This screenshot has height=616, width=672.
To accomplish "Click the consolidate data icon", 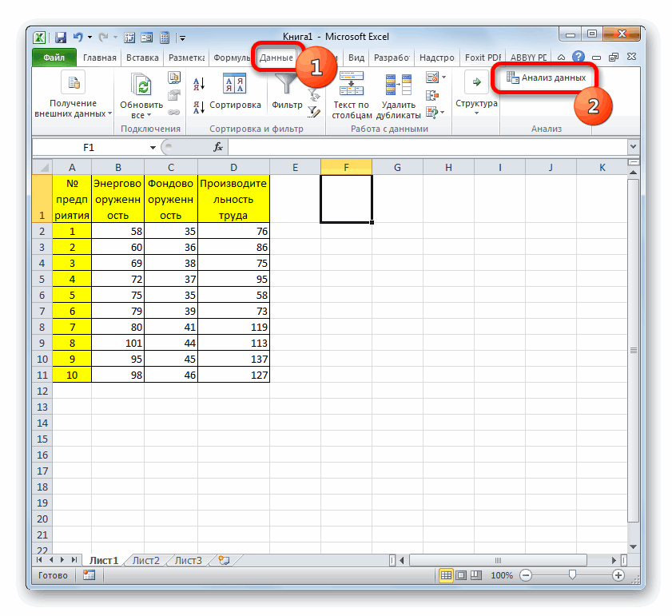I will tap(432, 95).
